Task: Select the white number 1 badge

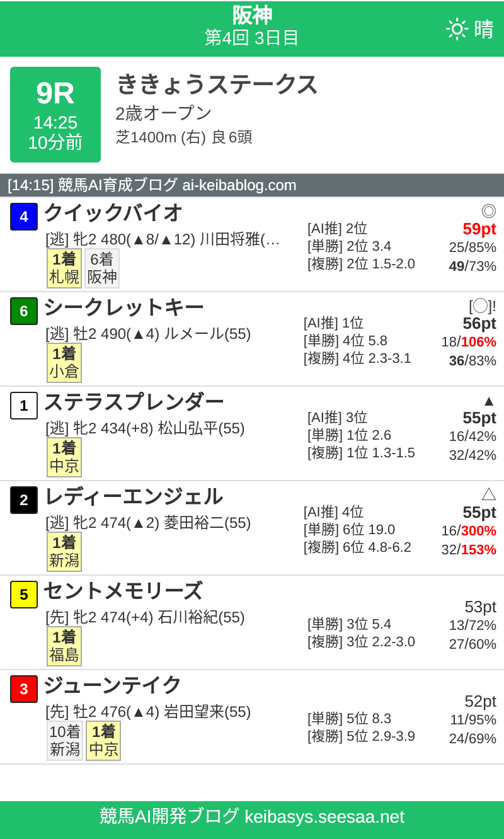Action: pos(23,406)
